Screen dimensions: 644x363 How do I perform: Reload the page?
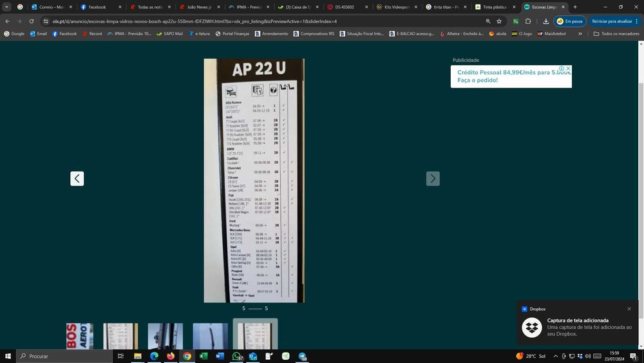32,21
